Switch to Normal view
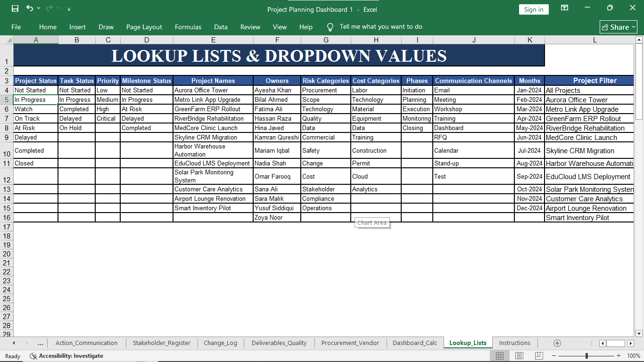 point(500,356)
